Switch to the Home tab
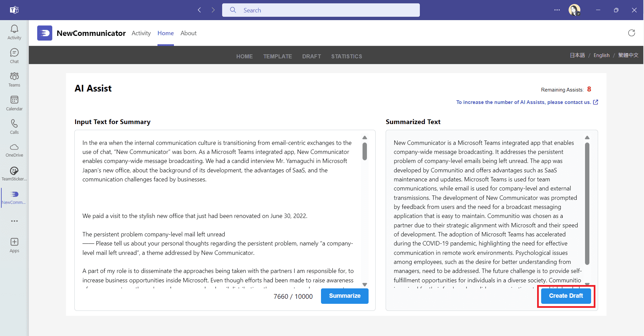This screenshot has height=336, width=644. click(166, 33)
